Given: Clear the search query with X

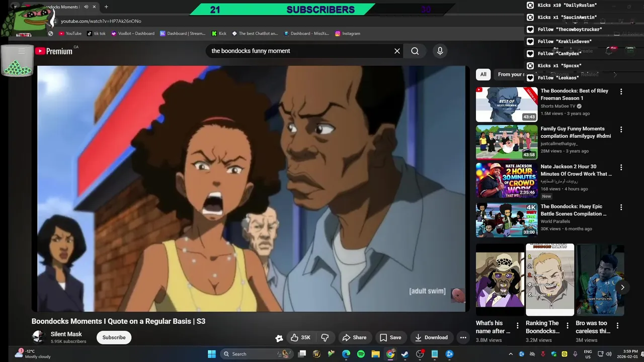Looking at the screenshot, I should click(397, 51).
